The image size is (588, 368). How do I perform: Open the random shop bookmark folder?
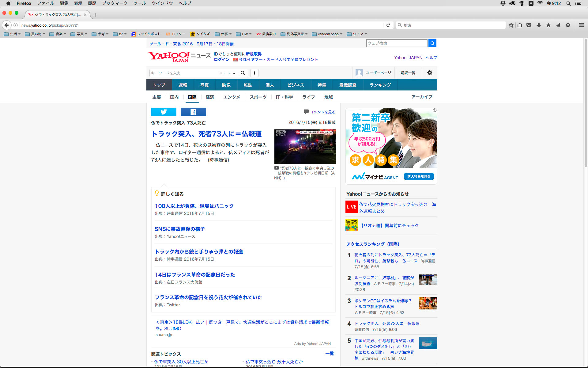(328, 34)
